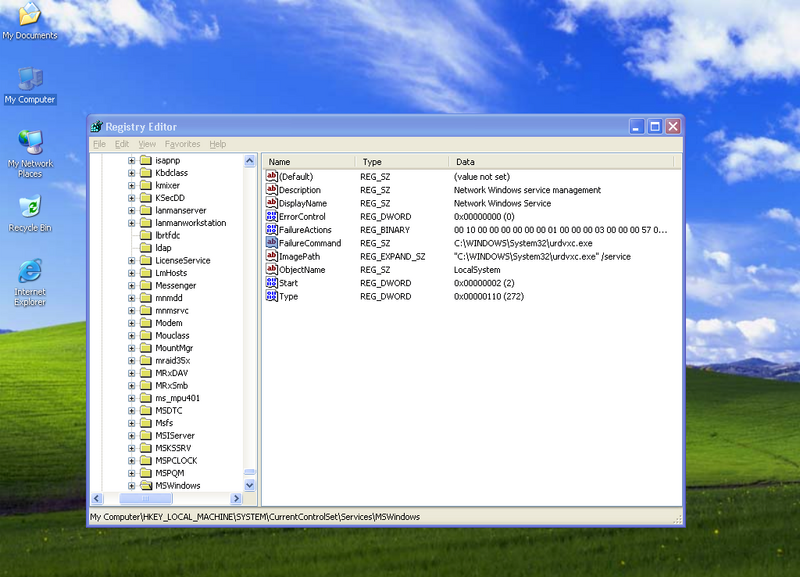This screenshot has width=800, height=577.
Task: Open My Documents desktop icon
Action: (30, 20)
